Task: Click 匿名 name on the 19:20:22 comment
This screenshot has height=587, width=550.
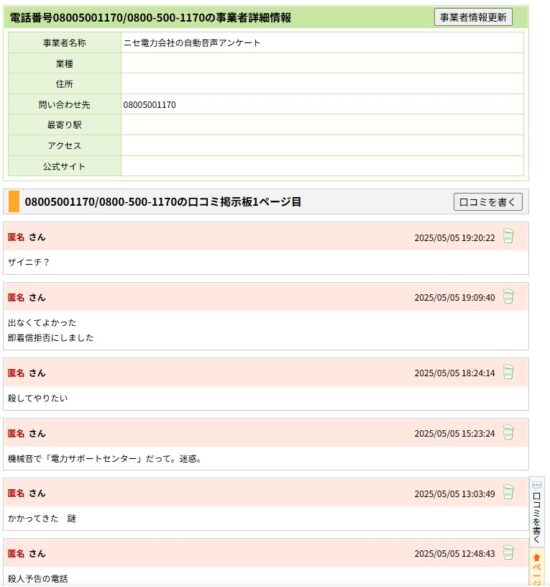Action: click(x=16, y=237)
